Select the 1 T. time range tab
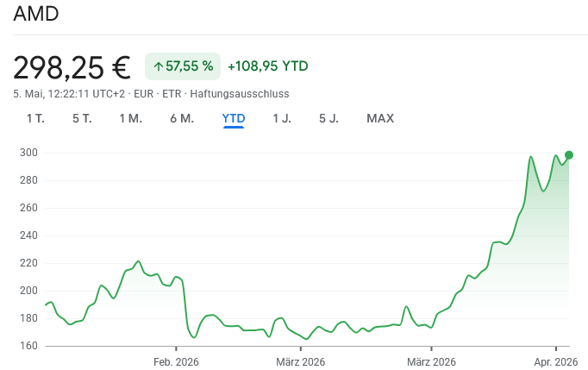This screenshot has width=588, height=370. [x=35, y=118]
